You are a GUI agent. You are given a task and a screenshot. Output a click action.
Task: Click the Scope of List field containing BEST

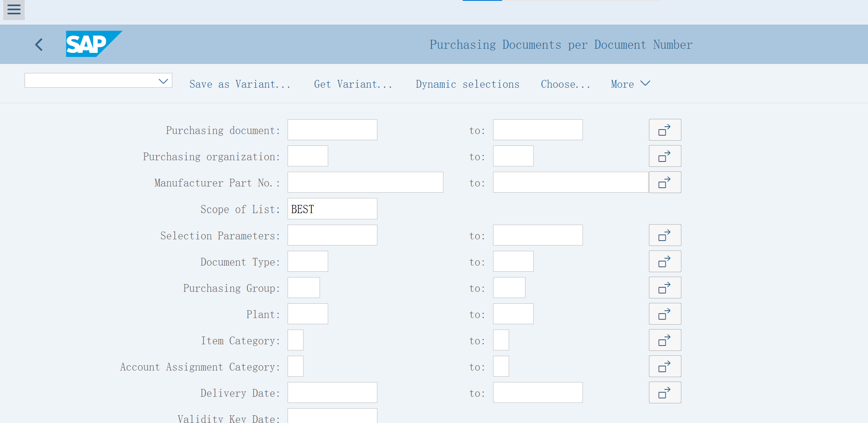pyautogui.click(x=332, y=209)
